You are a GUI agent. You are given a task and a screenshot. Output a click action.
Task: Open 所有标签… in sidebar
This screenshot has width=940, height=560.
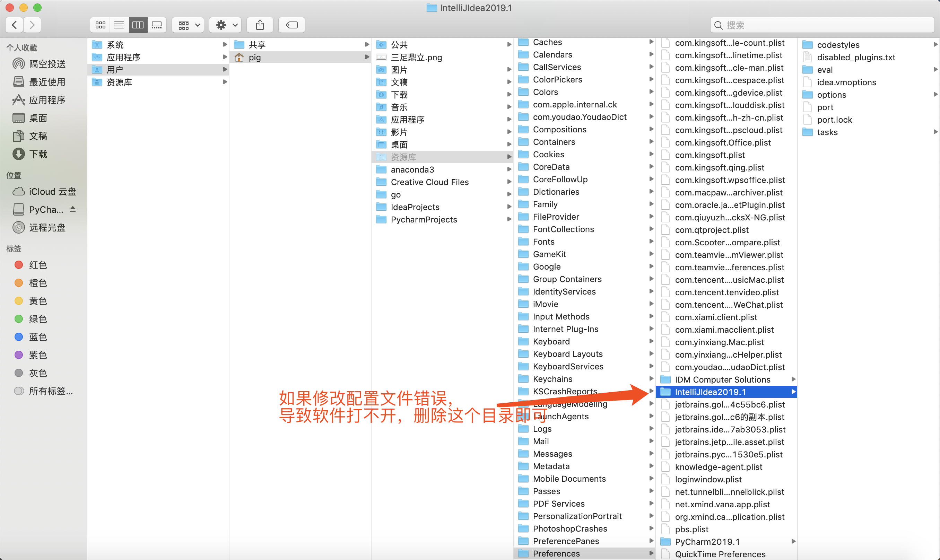click(51, 391)
